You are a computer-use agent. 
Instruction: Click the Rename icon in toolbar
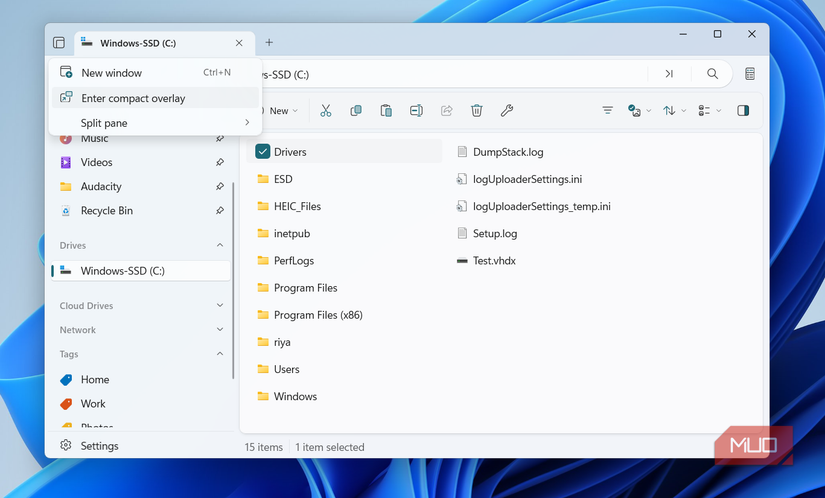[416, 111]
